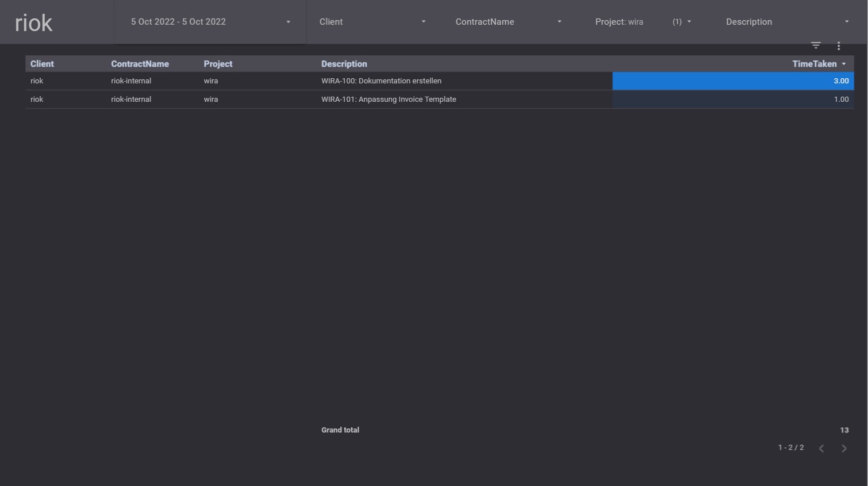Go to the previous results page

pos(821,448)
